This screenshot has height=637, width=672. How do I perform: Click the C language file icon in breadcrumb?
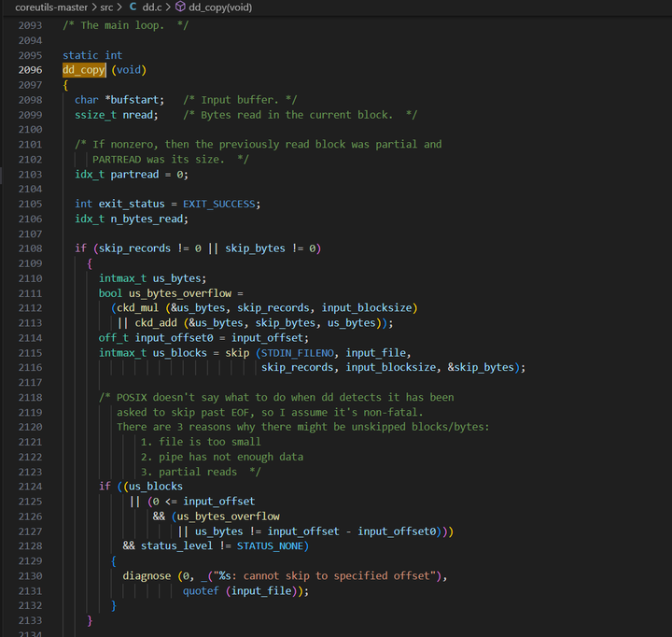pyautogui.click(x=133, y=7)
